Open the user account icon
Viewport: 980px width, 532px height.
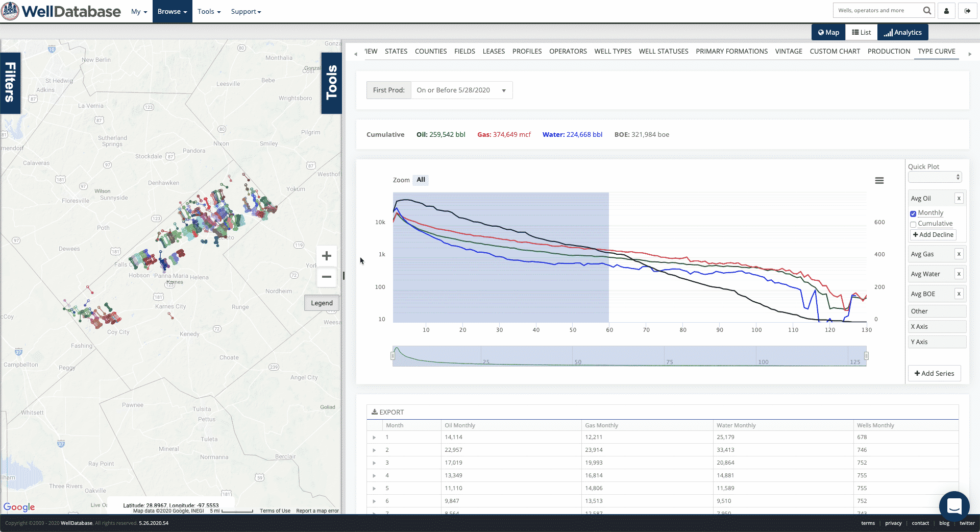(x=946, y=11)
